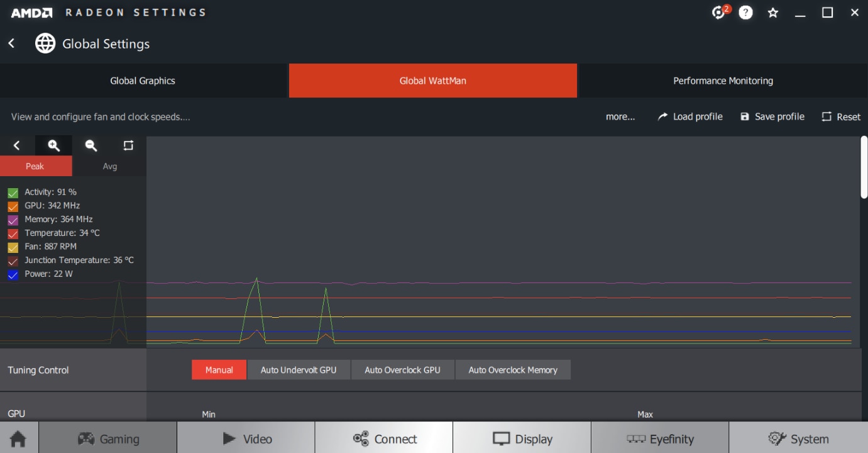Click Save profile
Image resolution: width=868 pixels, height=453 pixels.
772,116
